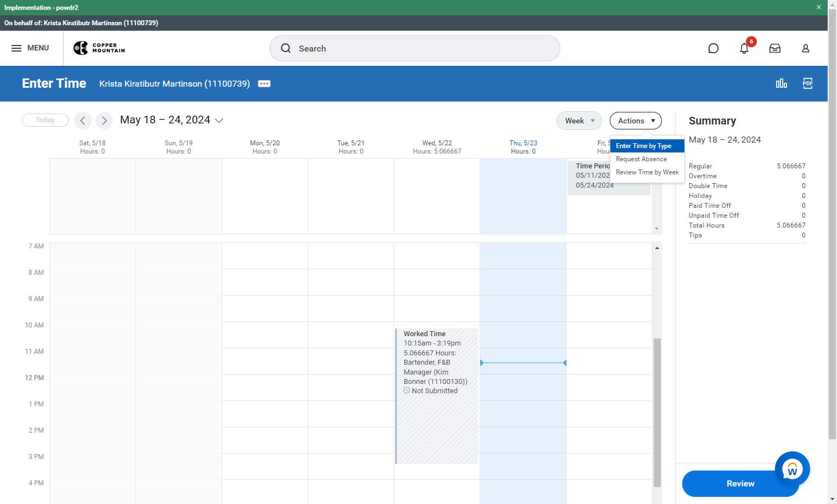
Task: Click the Paid Time Off summary row
Action: (747, 206)
